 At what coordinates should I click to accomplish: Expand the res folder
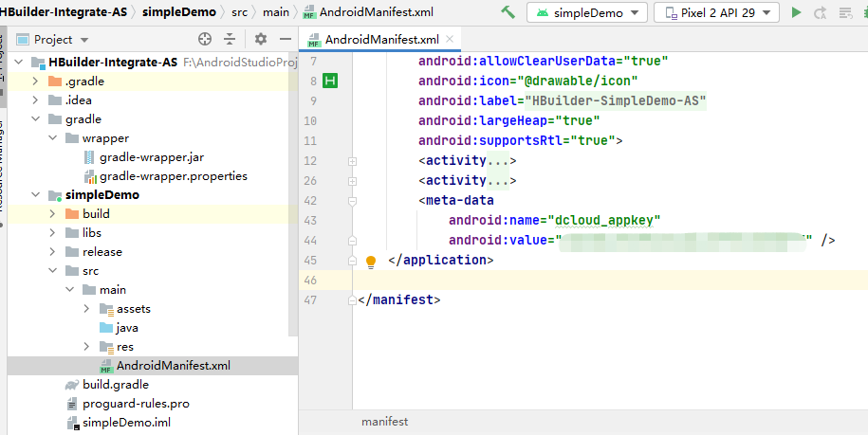click(87, 347)
